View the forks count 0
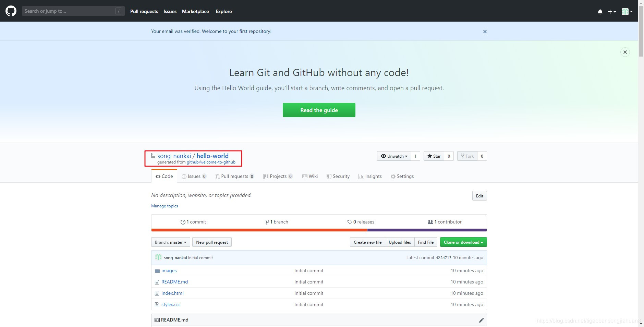Screen dimensions: 644x327 pyautogui.click(x=482, y=156)
